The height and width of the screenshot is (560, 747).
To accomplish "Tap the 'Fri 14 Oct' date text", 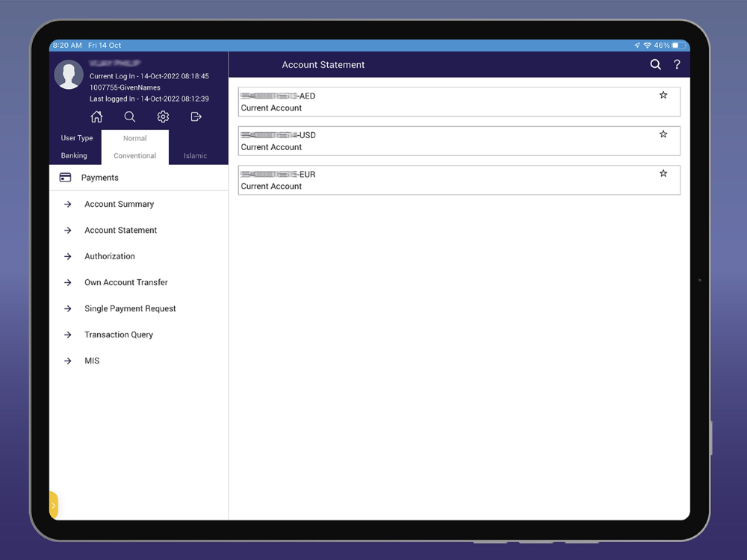I will [105, 46].
